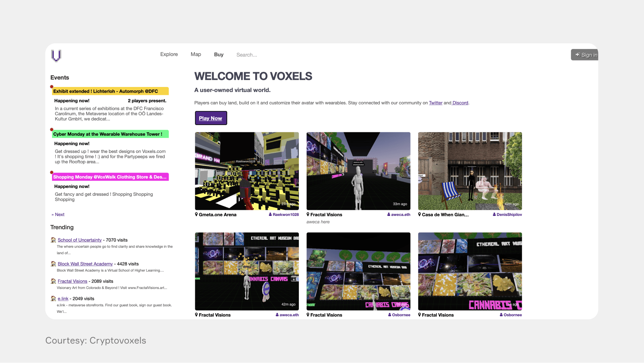The image size is (644, 363).
Task: Open the Explore menu item
Action: click(x=169, y=54)
